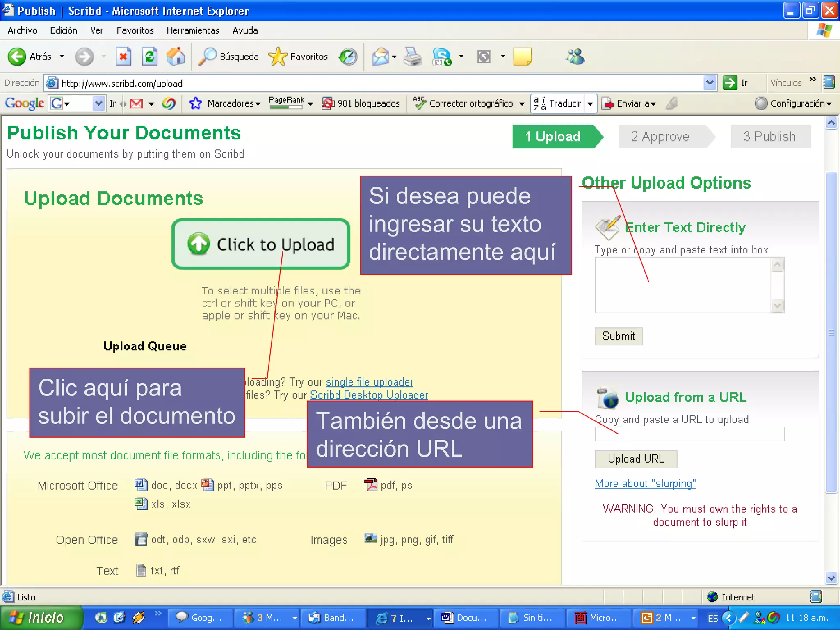This screenshot has width=840, height=630.
Task: Expand Traducir dropdown arrow
Action: 590,104
